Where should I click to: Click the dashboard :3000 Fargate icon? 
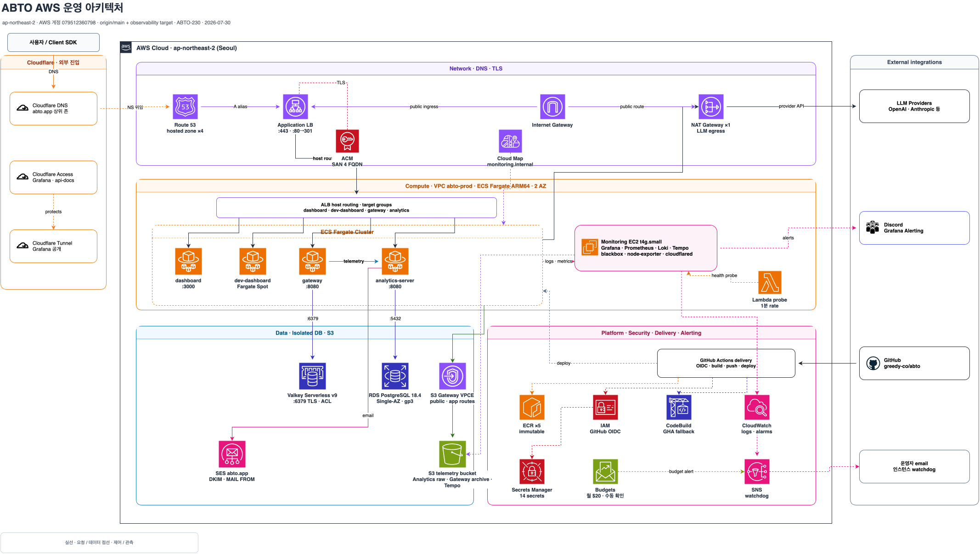[188, 262]
